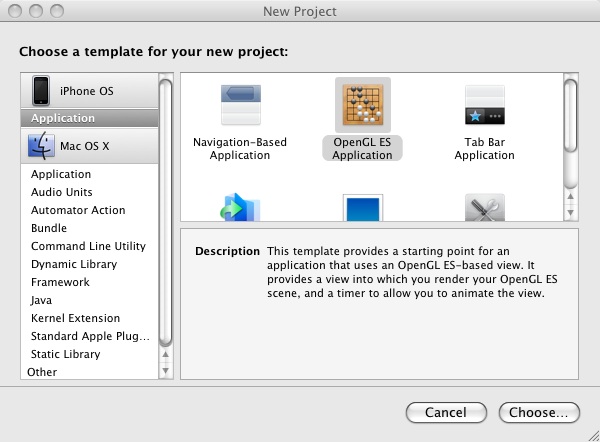Click the category list scrollbar thumb

pos(166,212)
